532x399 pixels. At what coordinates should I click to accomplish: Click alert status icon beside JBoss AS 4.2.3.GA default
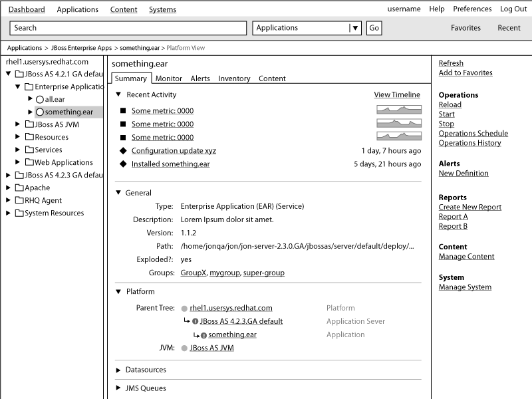click(195, 321)
